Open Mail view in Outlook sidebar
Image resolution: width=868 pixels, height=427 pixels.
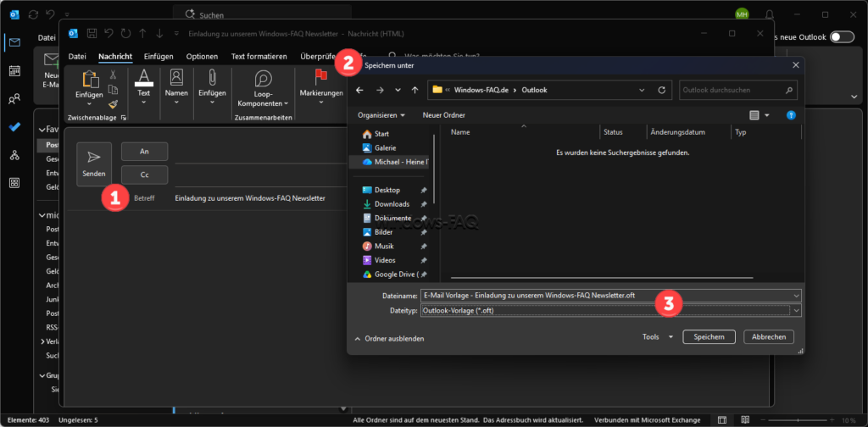pyautogui.click(x=15, y=42)
